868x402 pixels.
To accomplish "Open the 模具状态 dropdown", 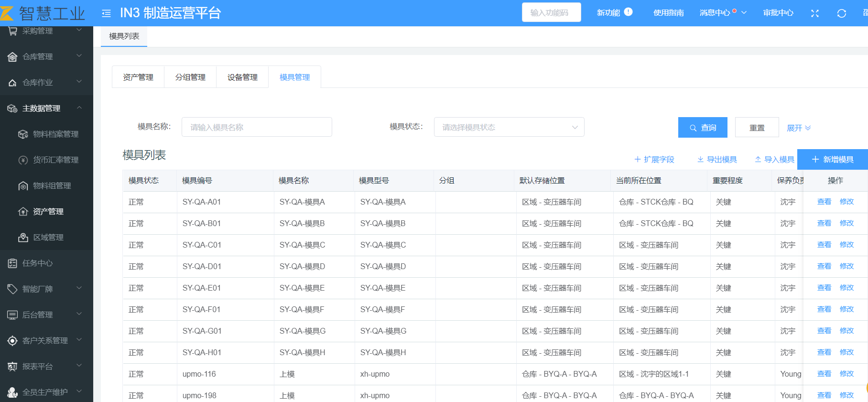I will tap(509, 127).
